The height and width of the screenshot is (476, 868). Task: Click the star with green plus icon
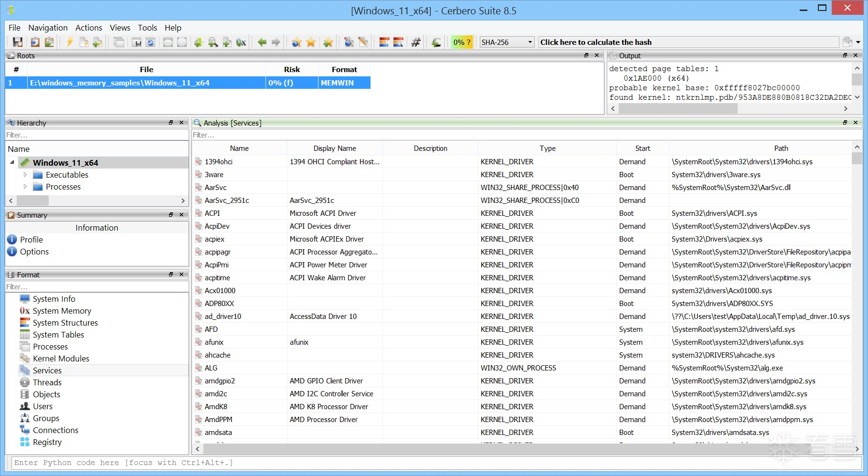(328, 42)
